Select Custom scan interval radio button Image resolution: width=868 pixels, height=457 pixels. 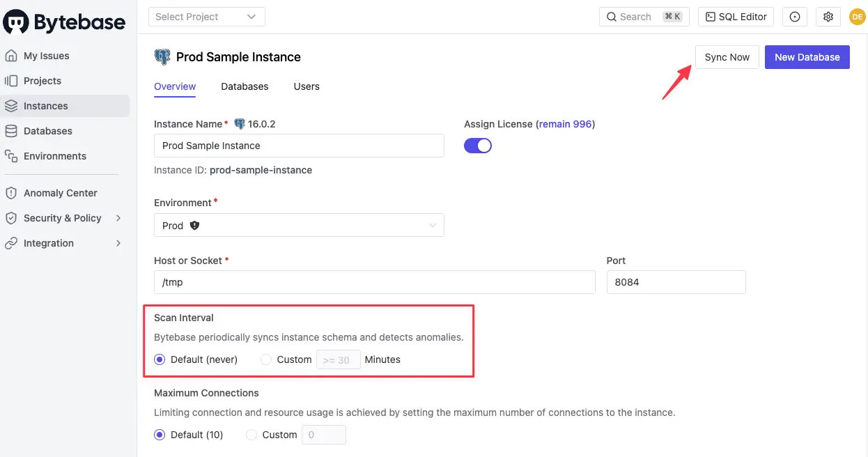[x=266, y=359]
